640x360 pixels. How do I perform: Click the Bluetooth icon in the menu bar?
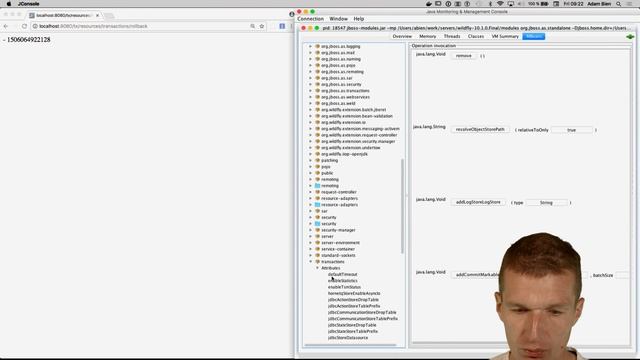[x=490, y=4]
